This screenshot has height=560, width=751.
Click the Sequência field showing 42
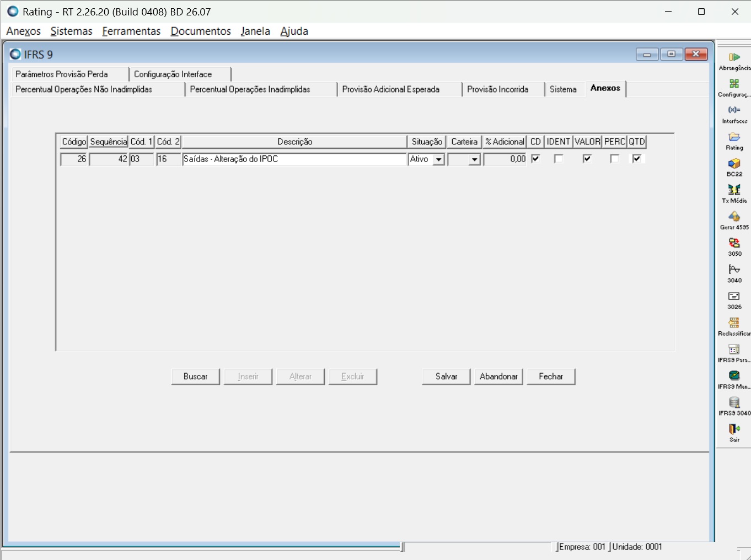[109, 159]
